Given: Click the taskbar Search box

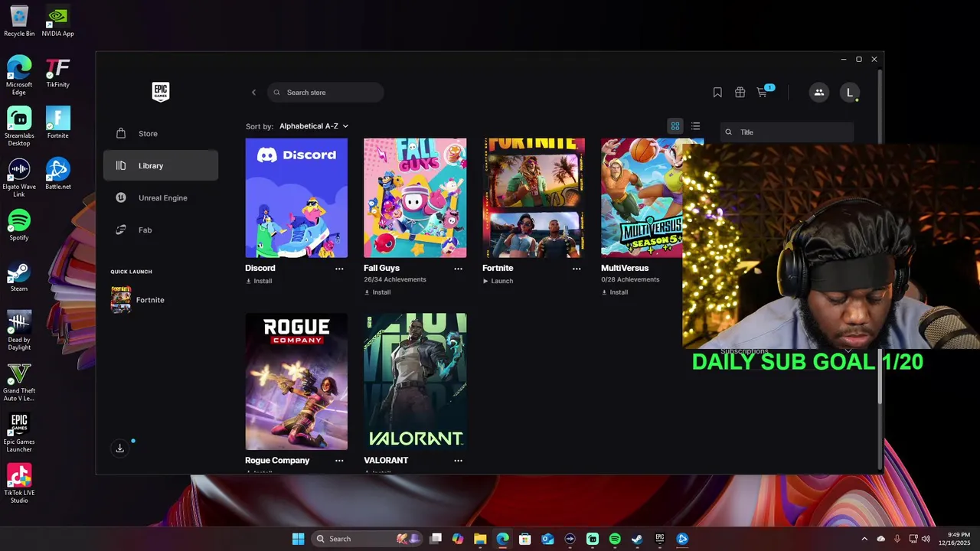Looking at the screenshot, I should coord(368,539).
